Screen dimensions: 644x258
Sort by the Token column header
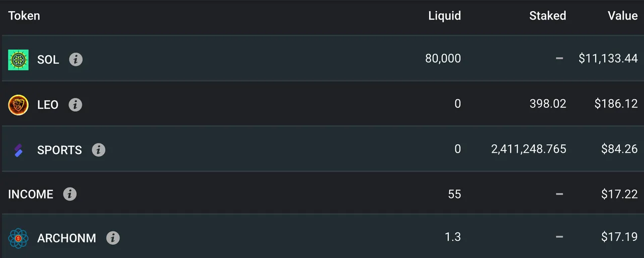[24, 16]
